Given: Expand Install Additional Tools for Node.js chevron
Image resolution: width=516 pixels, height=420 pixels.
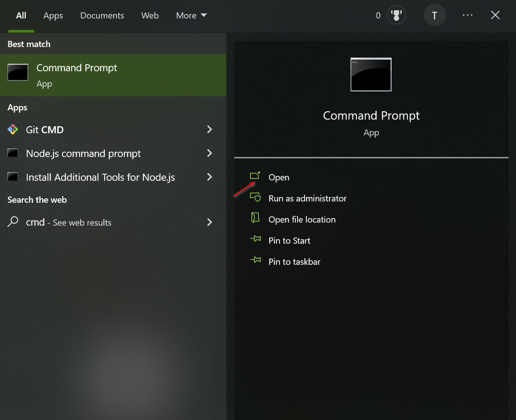Looking at the screenshot, I should tap(210, 177).
